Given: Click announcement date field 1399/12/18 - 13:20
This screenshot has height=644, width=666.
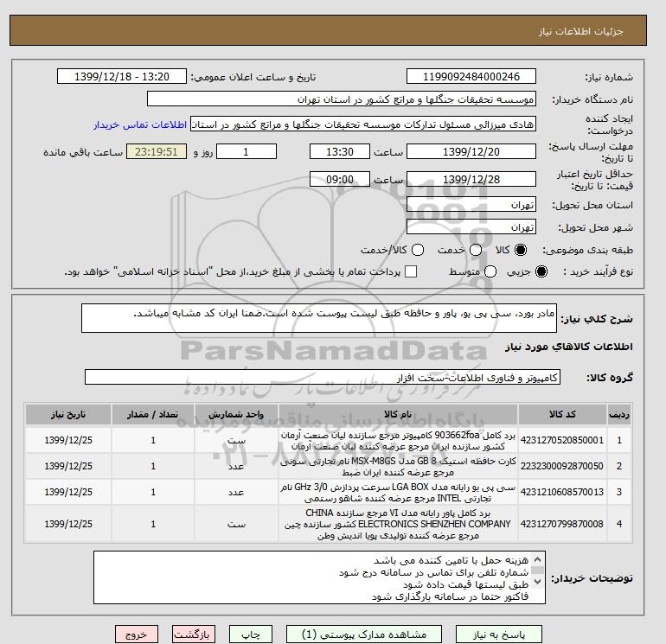Looking at the screenshot, I should 121,76.
